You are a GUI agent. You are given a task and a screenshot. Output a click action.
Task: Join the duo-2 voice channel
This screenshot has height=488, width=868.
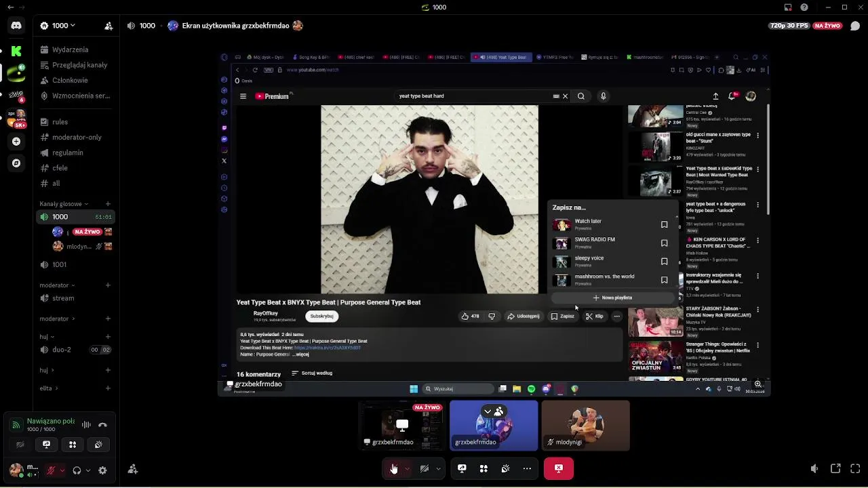point(75,350)
